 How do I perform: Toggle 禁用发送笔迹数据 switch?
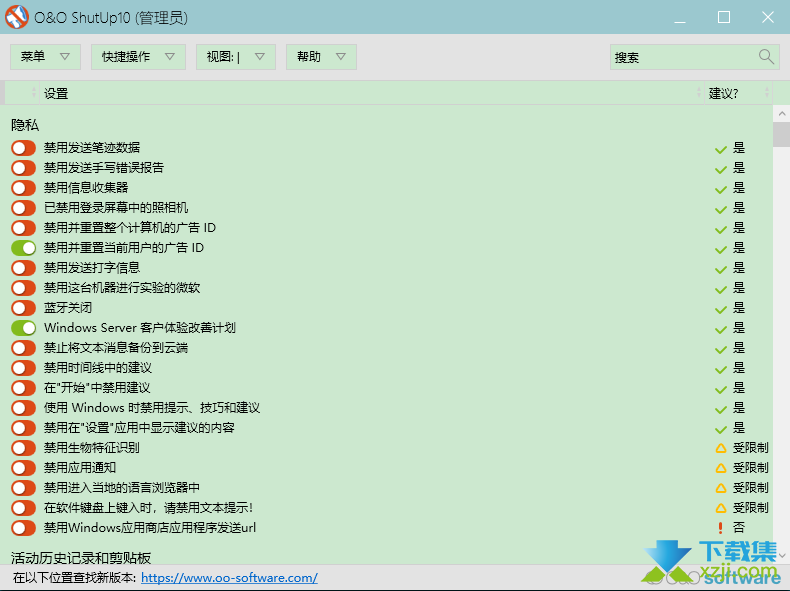tap(24, 148)
